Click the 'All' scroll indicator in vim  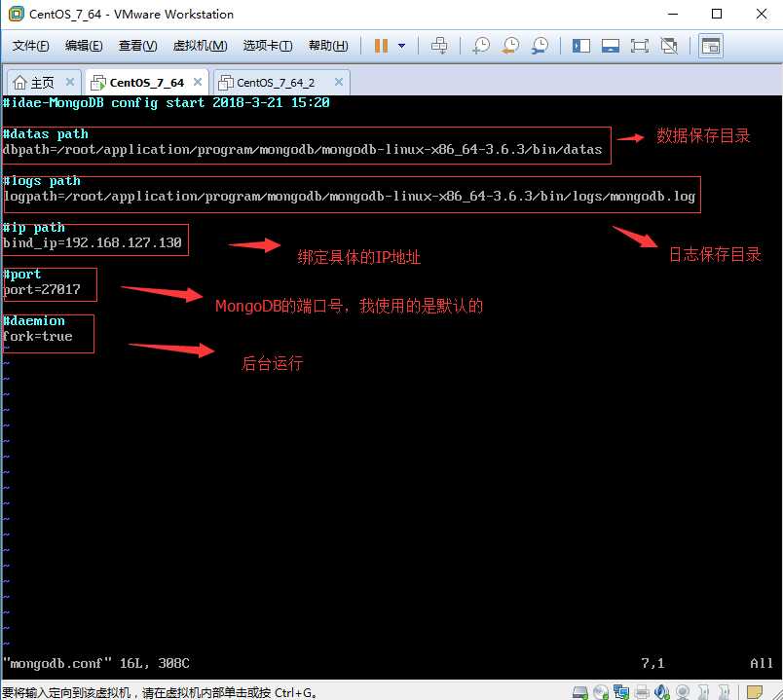762,664
